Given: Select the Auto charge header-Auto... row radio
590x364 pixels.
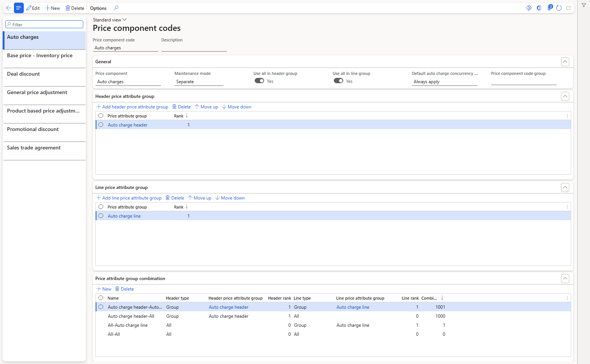Looking at the screenshot, I should point(101,307).
